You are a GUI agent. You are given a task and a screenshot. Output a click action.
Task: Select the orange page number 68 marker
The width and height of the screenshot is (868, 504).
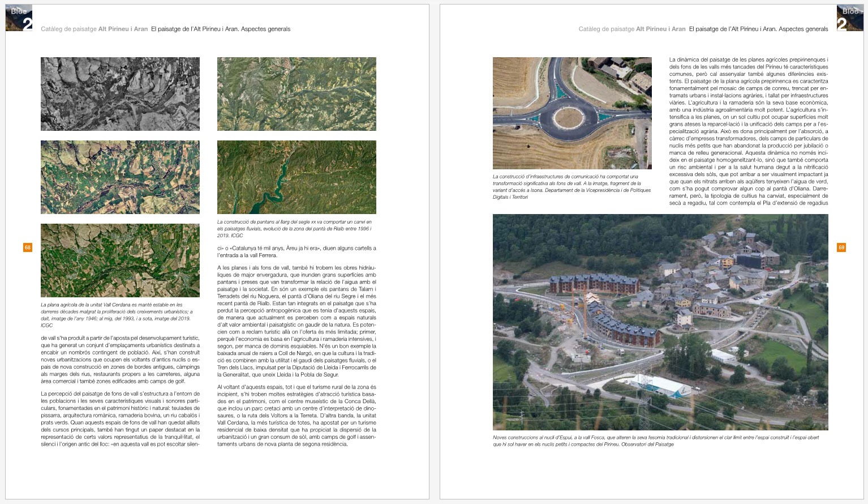click(x=27, y=247)
